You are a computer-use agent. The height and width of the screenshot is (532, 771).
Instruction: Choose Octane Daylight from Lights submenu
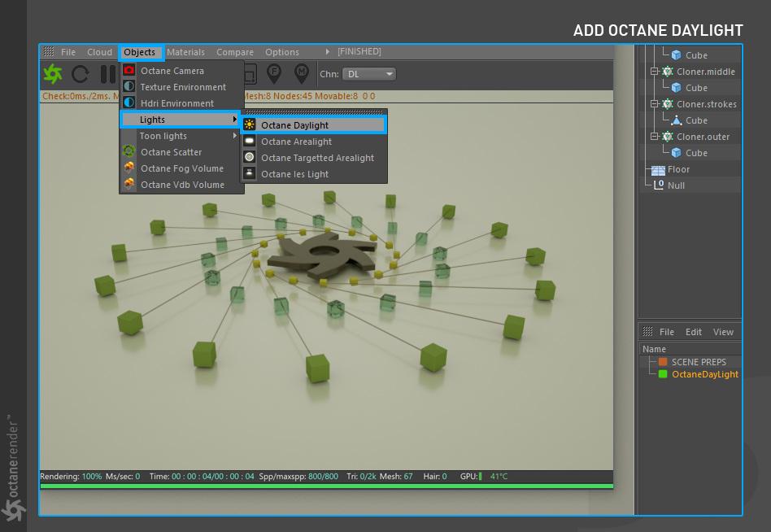pyautogui.click(x=314, y=125)
